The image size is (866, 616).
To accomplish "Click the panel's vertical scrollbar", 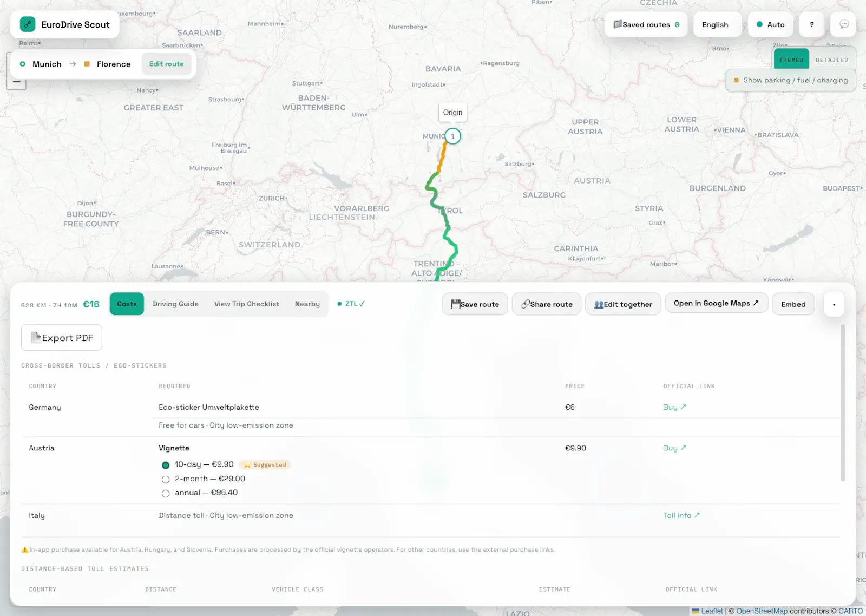I will tap(843, 403).
